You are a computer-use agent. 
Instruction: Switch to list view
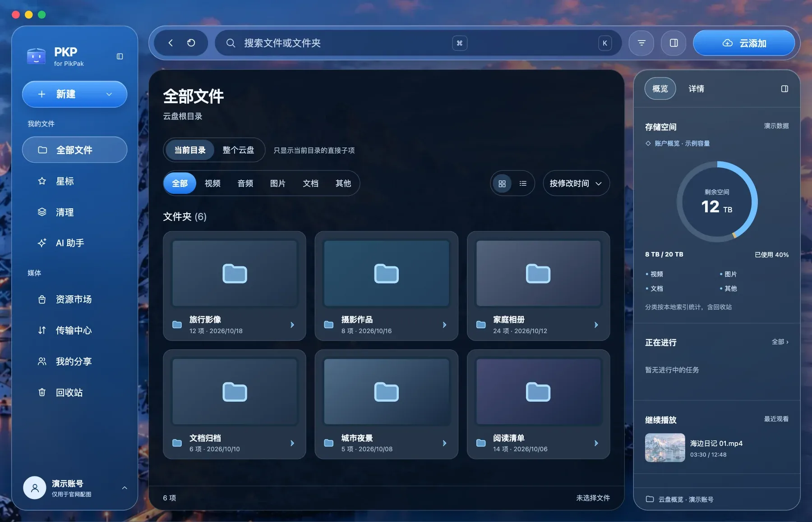tap(523, 183)
